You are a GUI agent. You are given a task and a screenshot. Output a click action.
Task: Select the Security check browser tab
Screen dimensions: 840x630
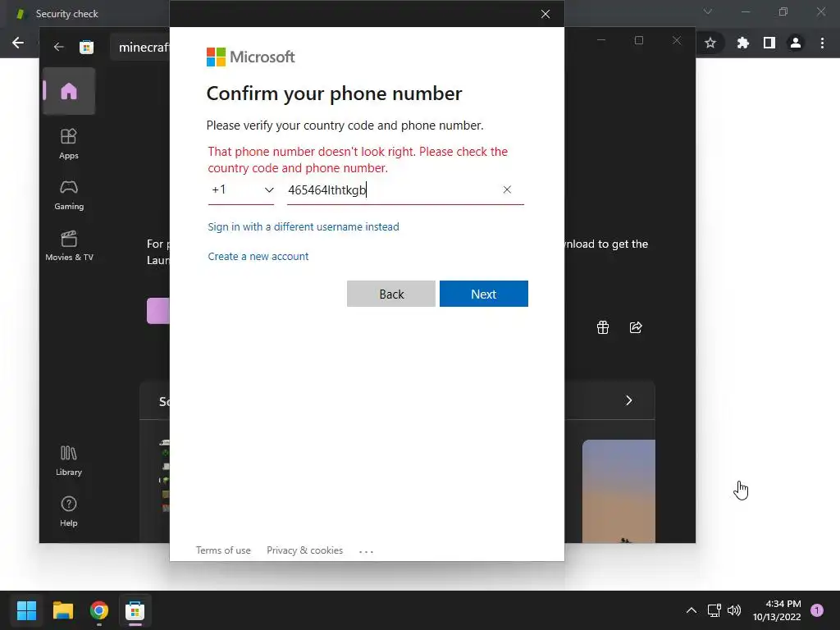pyautogui.click(x=67, y=14)
